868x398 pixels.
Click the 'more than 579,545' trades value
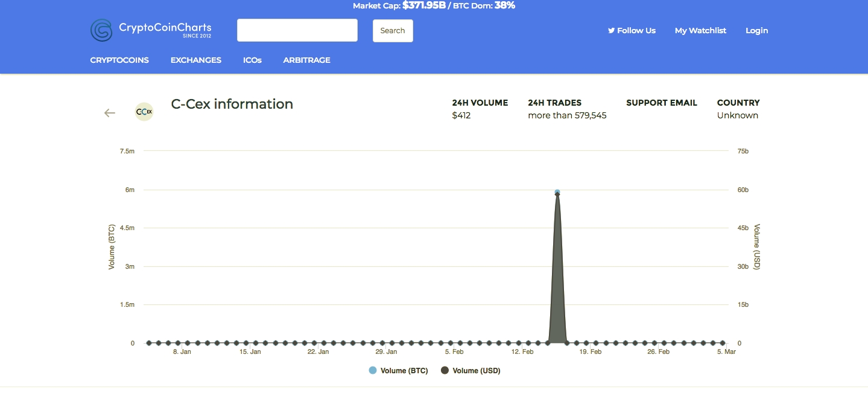567,115
